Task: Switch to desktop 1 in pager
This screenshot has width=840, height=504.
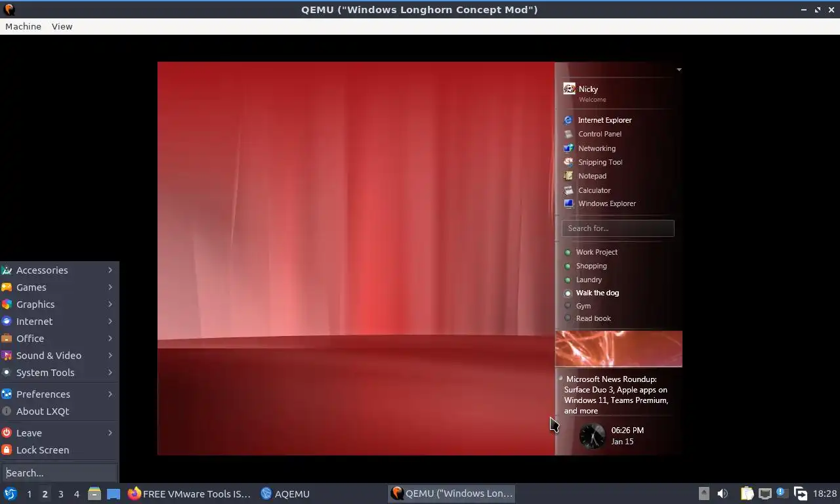Action: (29, 494)
